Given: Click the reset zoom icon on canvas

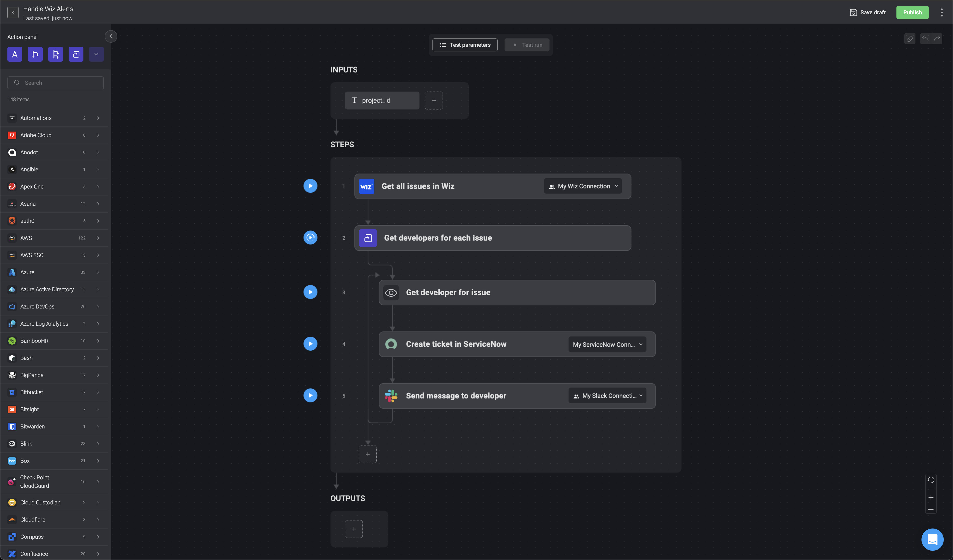Looking at the screenshot, I should pyautogui.click(x=931, y=480).
